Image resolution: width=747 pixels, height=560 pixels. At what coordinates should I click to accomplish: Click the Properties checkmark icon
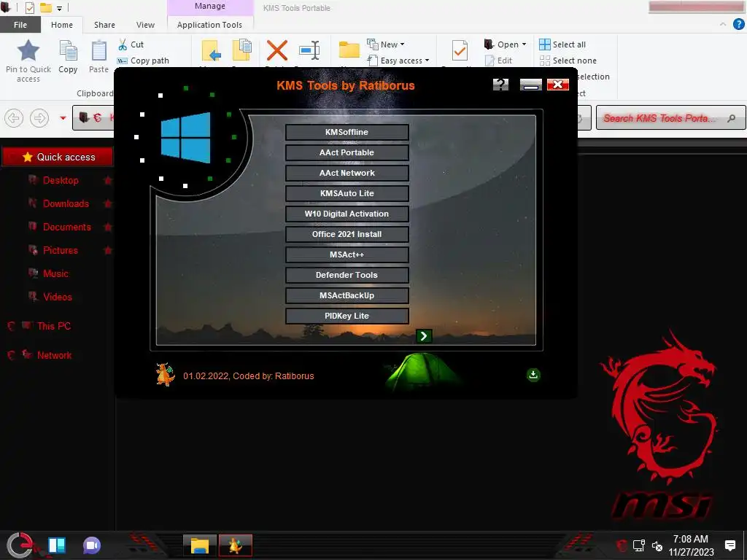[x=460, y=50]
